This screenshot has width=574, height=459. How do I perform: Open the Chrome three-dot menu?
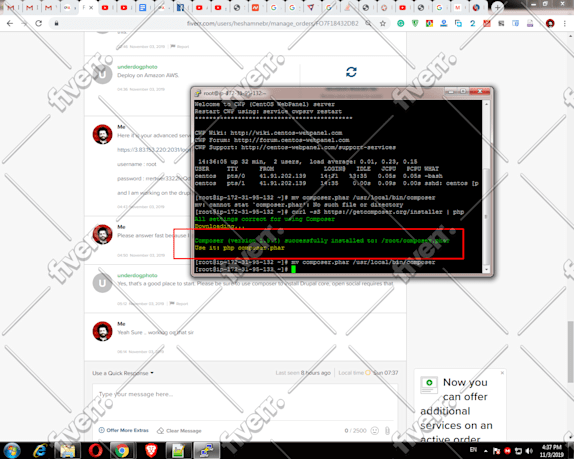tap(564, 23)
